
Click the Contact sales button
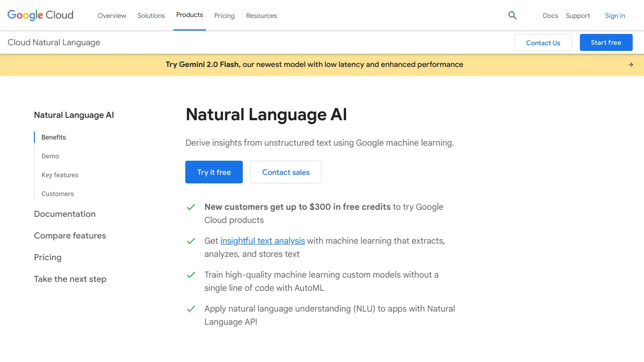click(286, 172)
